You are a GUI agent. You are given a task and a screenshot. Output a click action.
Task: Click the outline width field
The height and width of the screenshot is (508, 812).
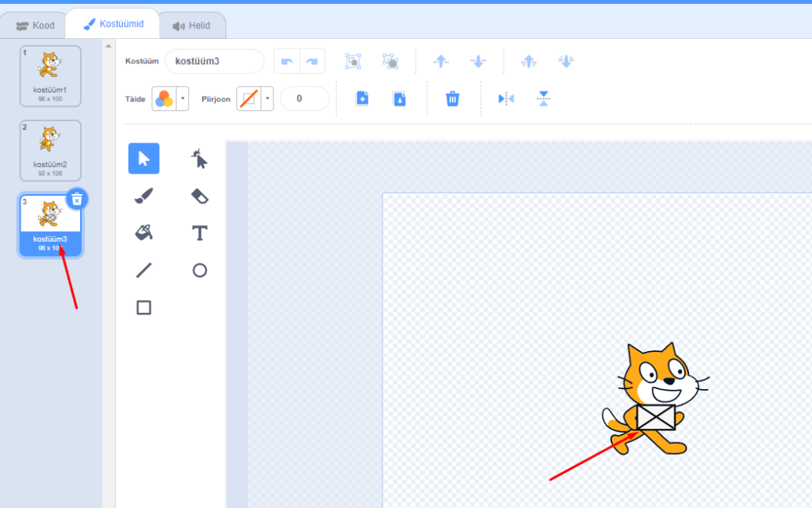click(304, 98)
